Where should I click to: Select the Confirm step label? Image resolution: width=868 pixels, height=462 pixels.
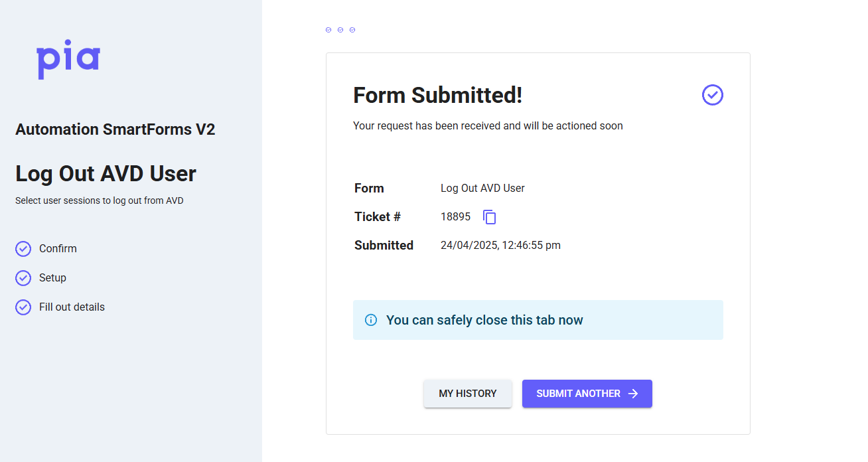pos(58,249)
